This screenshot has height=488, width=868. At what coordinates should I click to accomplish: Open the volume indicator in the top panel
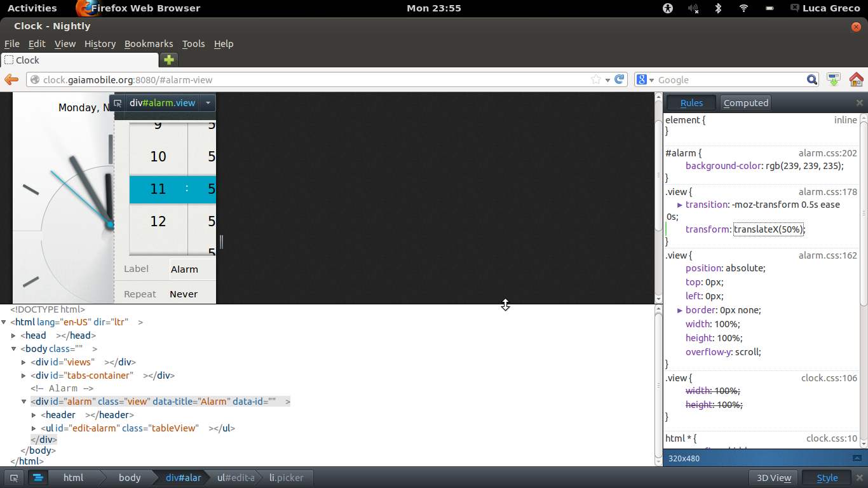tap(693, 8)
